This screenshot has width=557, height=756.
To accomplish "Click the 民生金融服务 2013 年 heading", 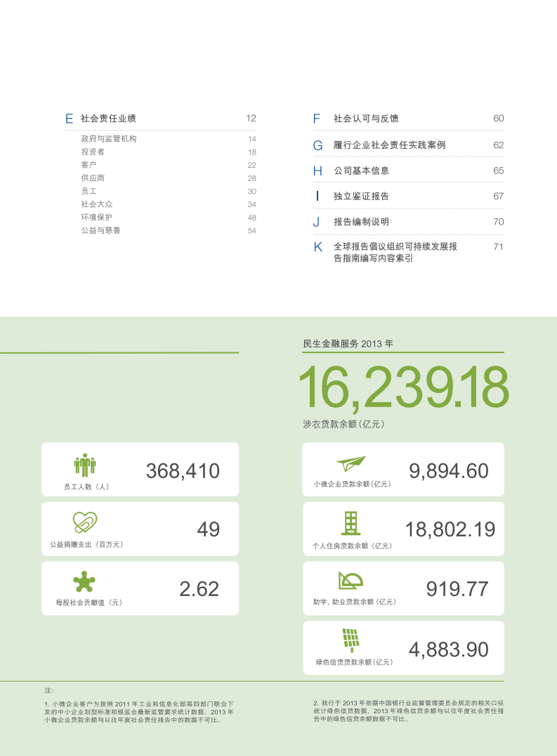I will (348, 344).
